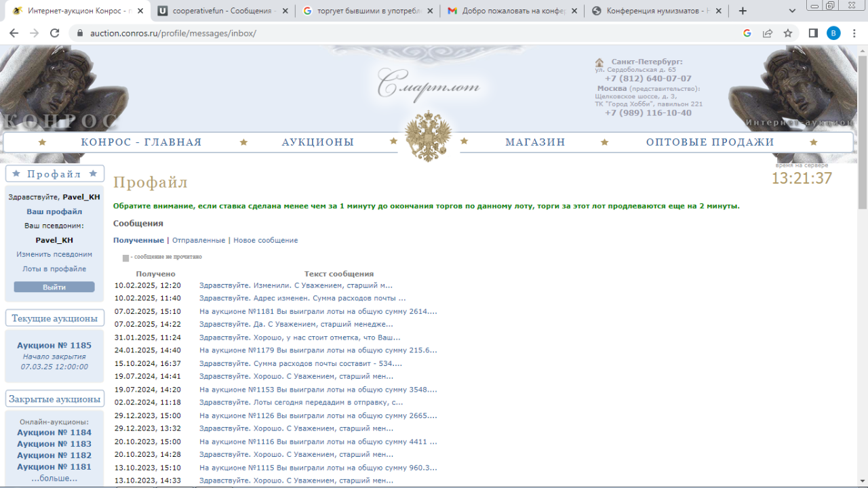Open Лоты в профайле link
Image resolution: width=868 pixels, height=488 pixels.
(54, 269)
